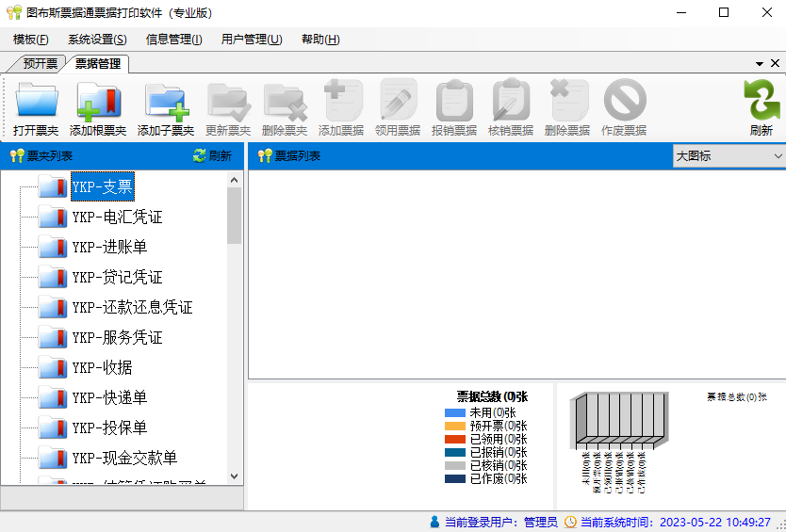This screenshot has height=532, width=786.
Task: Click 刷新 in the 票夹列表 header
Action: (213, 155)
